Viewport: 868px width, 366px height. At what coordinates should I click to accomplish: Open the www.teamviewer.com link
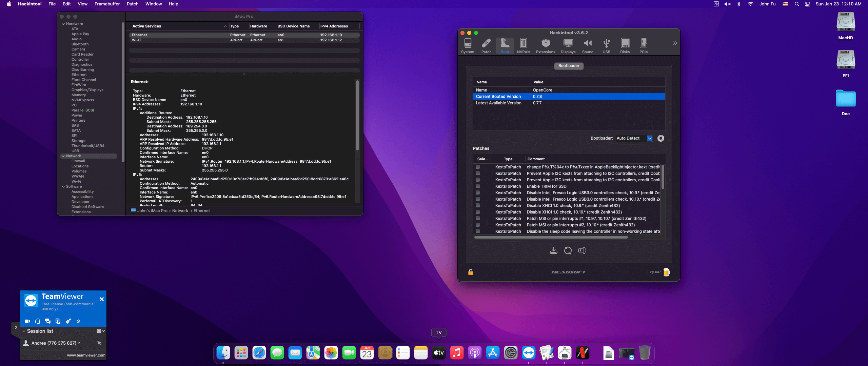[86, 355]
